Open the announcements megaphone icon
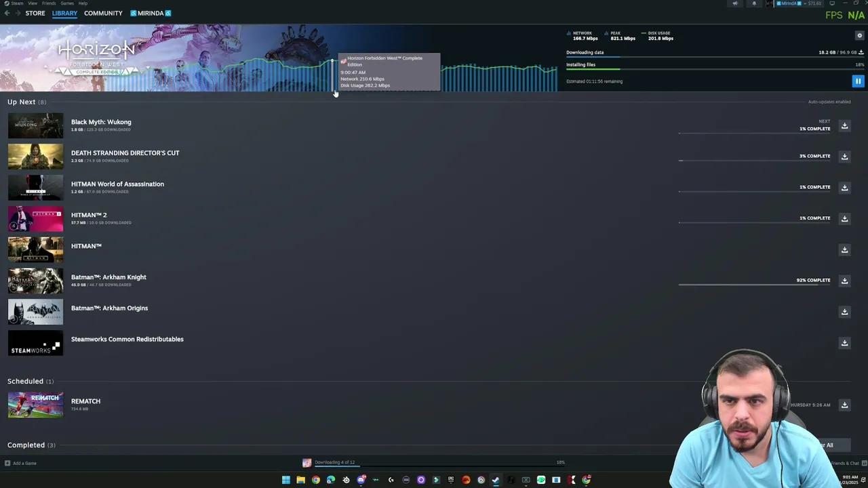 pos(734,3)
